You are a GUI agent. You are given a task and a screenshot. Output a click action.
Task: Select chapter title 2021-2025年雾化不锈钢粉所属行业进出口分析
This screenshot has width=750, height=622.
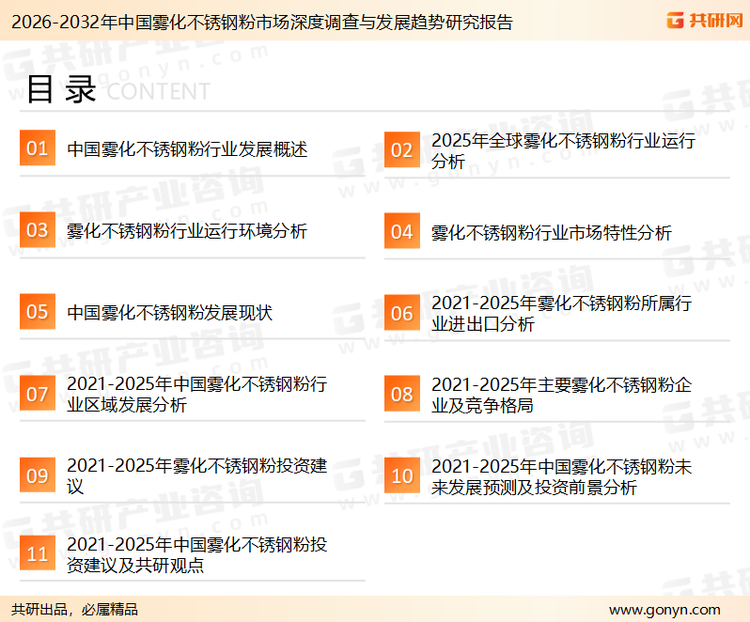pyautogui.click(x=562, y=313)
